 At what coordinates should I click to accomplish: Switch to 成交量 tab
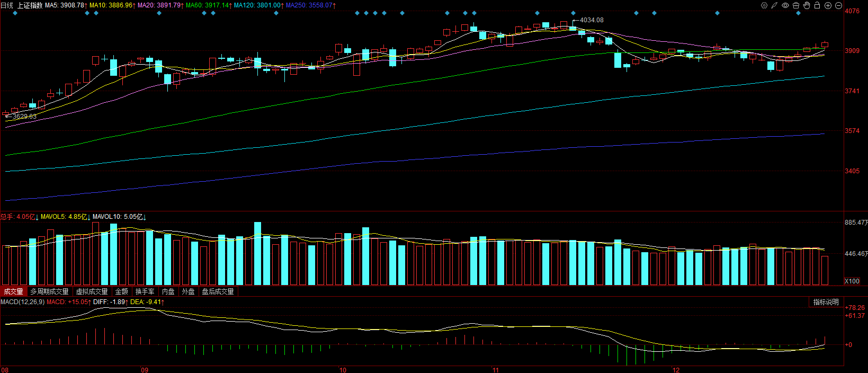[13, 291]
